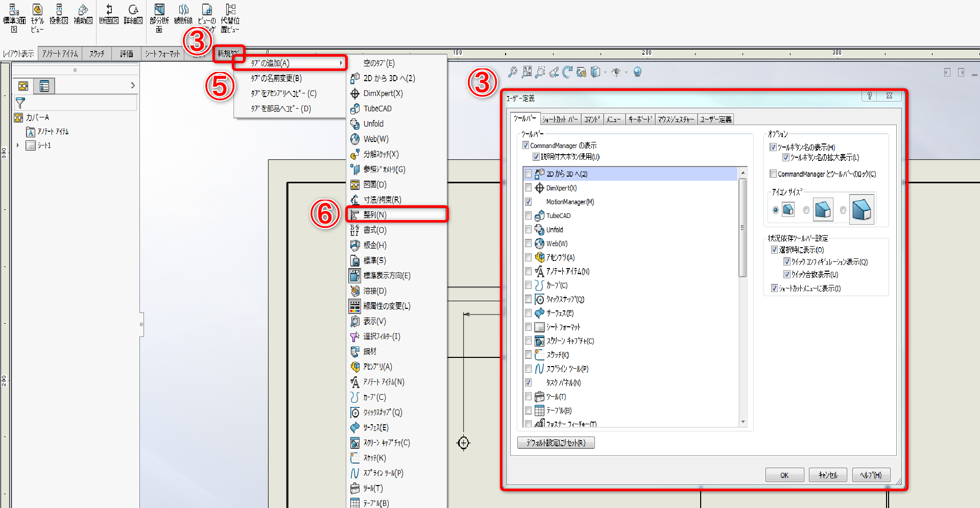
Task: Expand the シート1 tree node
Action: [x=18, y=146]
